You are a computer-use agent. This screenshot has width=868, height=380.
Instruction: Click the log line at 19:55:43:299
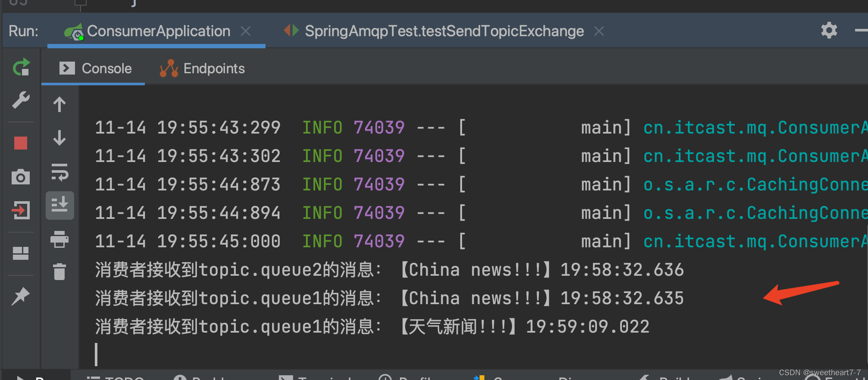click(x=481, y=128)
